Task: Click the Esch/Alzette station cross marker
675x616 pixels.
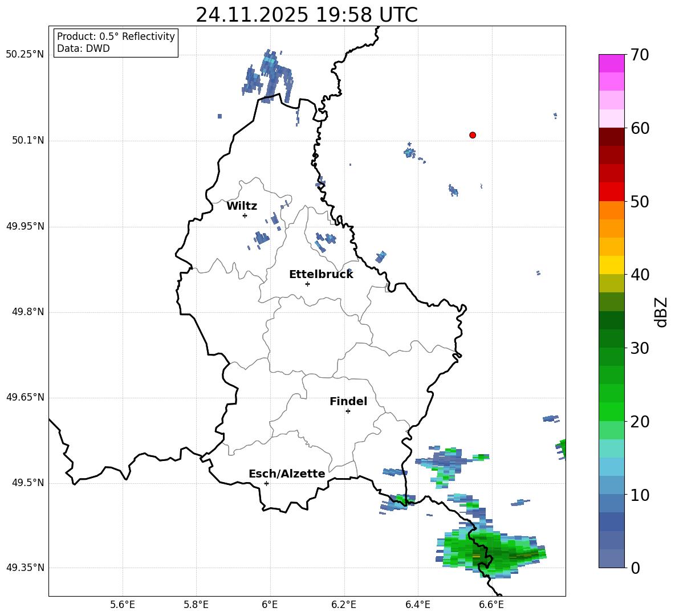Action: pyautogui.click(x=266, y=483)
